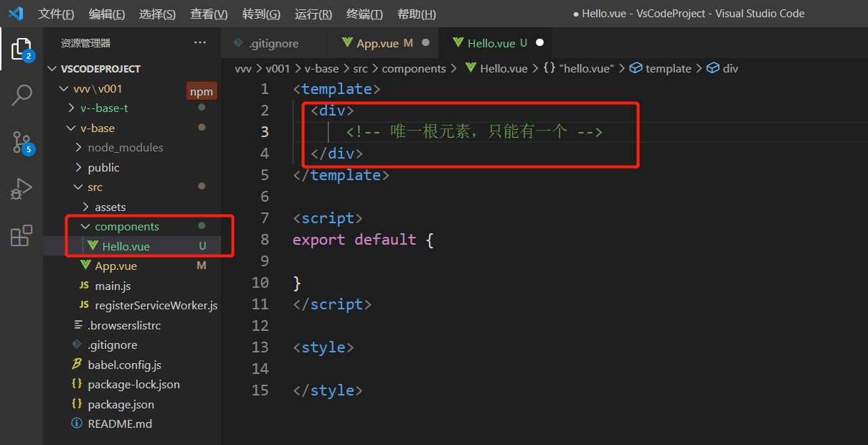Click the v001 breadcrumb segment
Screen dimensions: 868x445
point(278,68)
